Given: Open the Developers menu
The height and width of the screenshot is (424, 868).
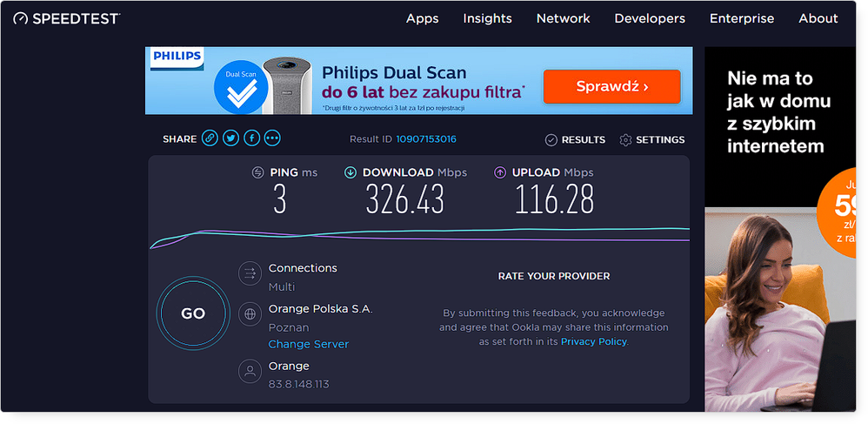Looking at the screenshot, I should pyautogui.click(x=649, y=18).
